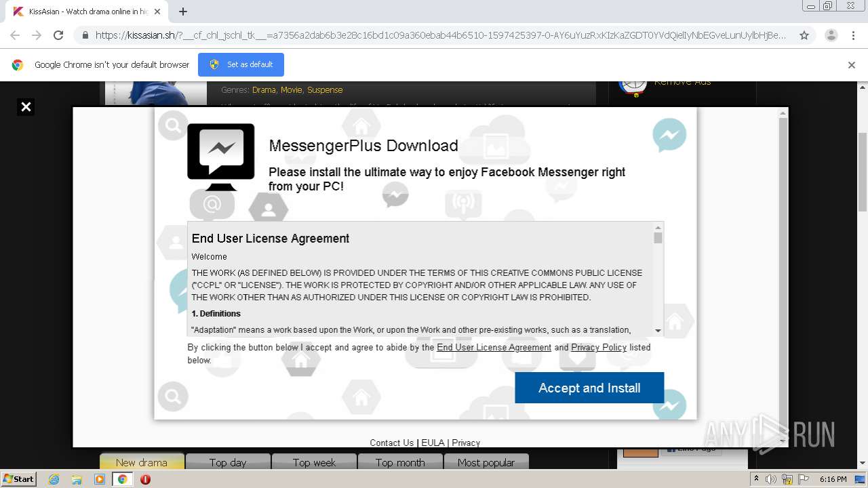This screenshot has height=488, width=868.
Task: Launch Internet Explorer from the taskbar
Action: (x=54, y=479)
